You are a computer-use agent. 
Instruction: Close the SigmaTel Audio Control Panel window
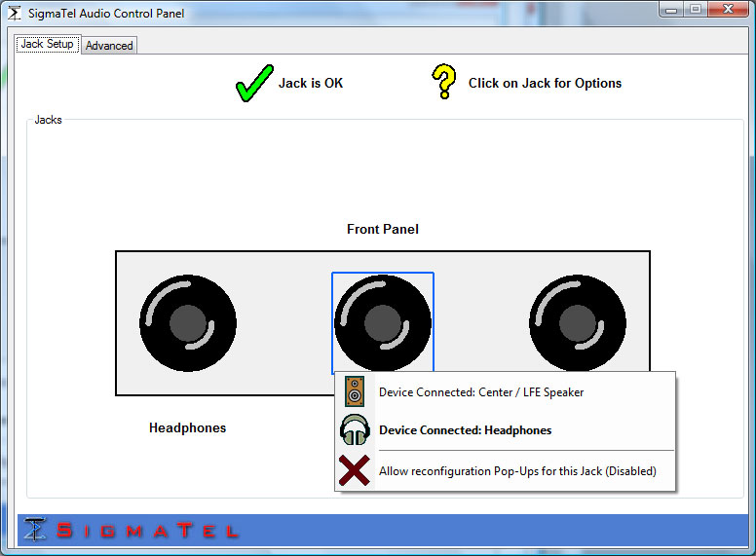click(728, 9)
